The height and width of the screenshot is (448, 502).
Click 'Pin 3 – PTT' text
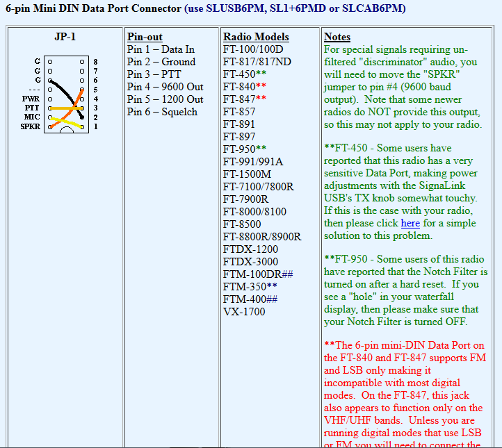coord(154,74)
